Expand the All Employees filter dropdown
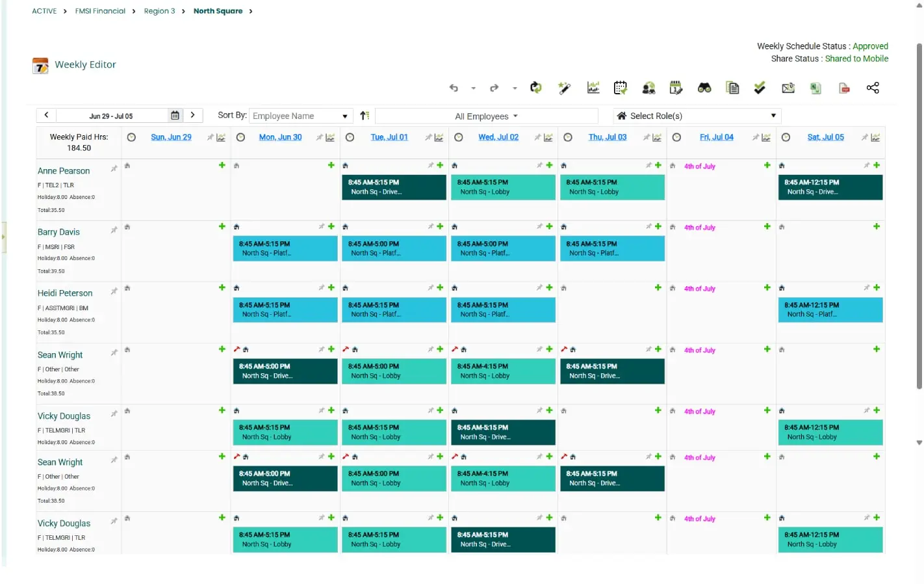The image size is (924, 584). click(x=486, y=116)
